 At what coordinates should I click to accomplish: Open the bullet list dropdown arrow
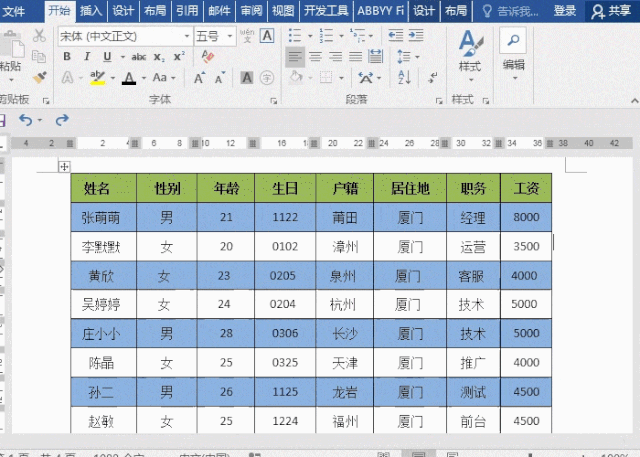[310, 36]
